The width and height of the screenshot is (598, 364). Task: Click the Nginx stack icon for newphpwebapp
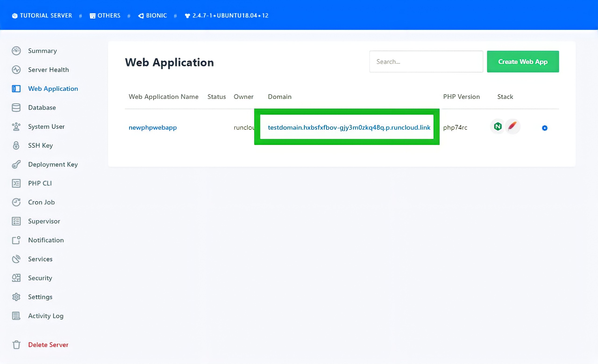click(498, 126)
